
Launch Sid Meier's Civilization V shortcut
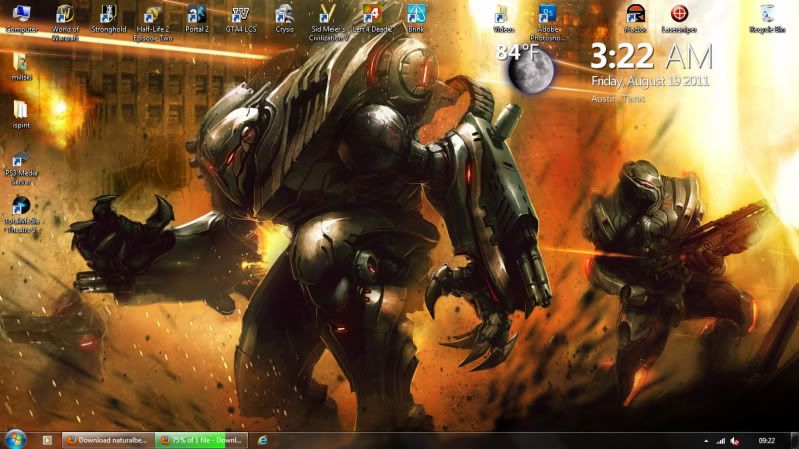coord(329,22)
